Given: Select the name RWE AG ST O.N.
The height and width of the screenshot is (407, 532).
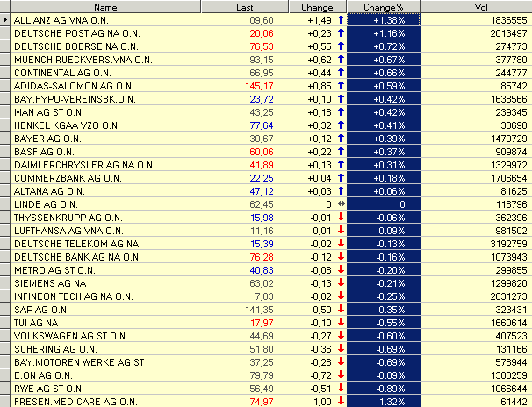Looking at the screenshot, I should (x=49, y=389).
